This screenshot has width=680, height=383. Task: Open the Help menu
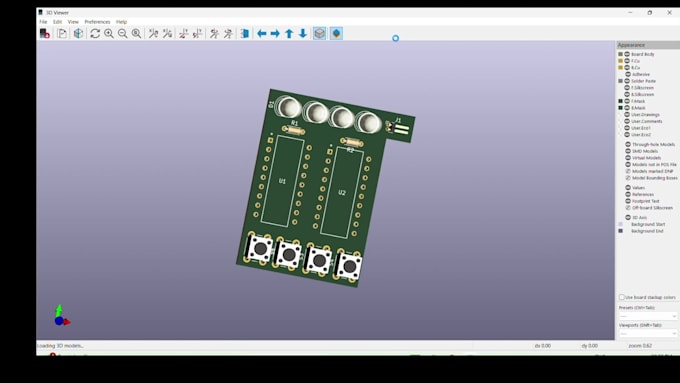[121, 22]
